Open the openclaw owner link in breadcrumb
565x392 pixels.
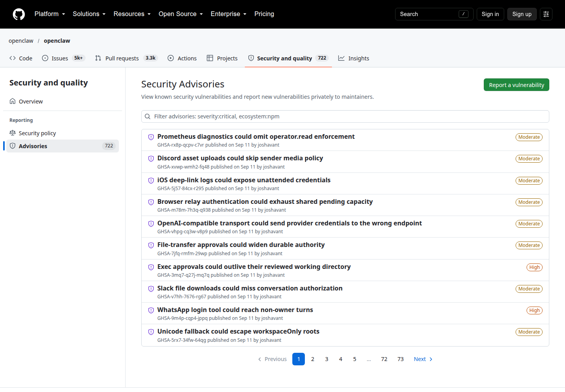pyautogui.click(x=21, y=41)
